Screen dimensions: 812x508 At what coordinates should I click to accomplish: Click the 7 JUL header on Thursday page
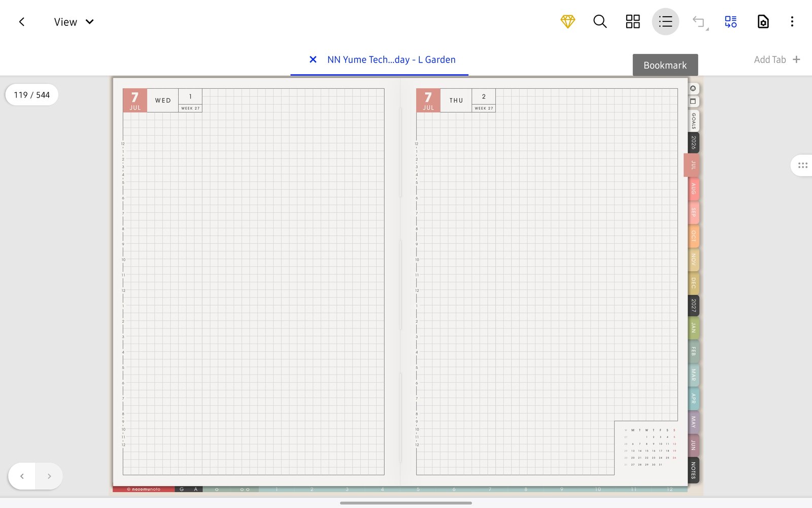pos(428,101)
